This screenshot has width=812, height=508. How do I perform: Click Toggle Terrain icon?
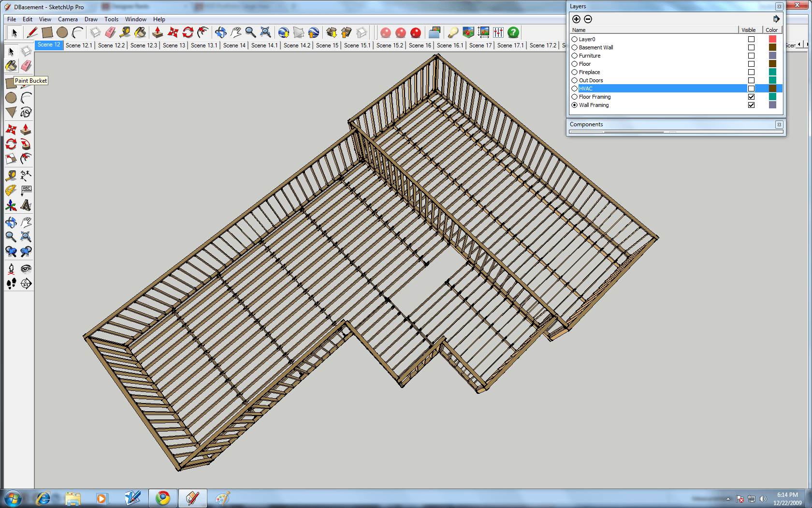coord(299,32)
